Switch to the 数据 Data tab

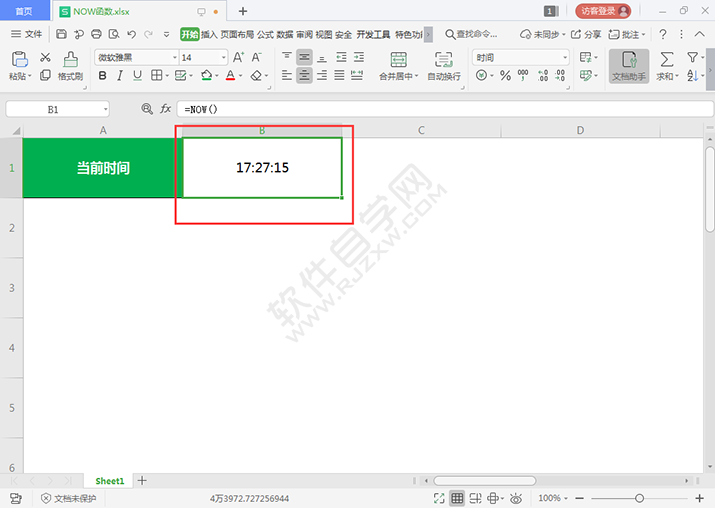click(x=285, y=35)
